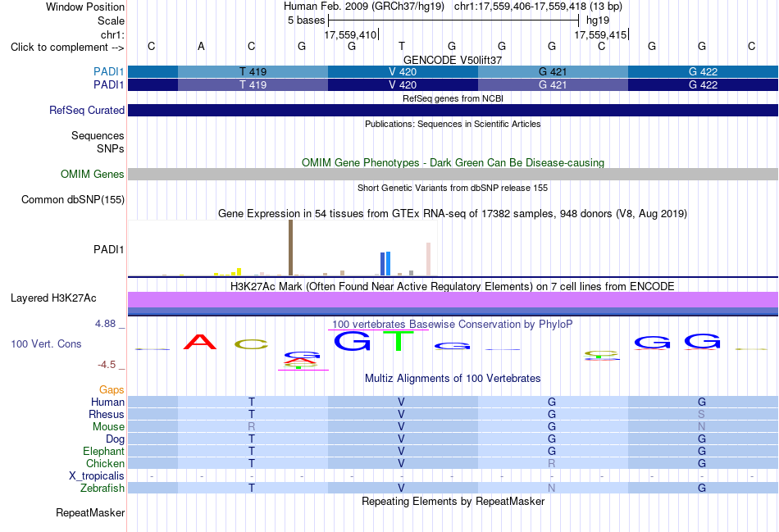Click the N residue in the Mouse row
Viewport: 779px width, 532px height.
point(701,427)
